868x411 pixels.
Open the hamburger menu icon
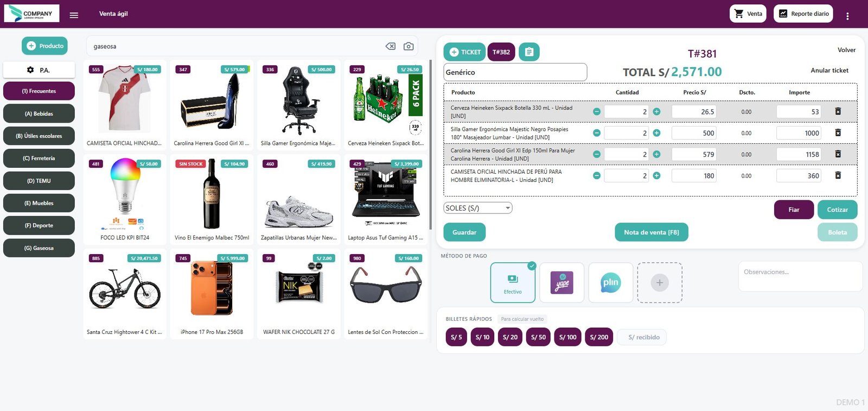click(x=74, y=15)
